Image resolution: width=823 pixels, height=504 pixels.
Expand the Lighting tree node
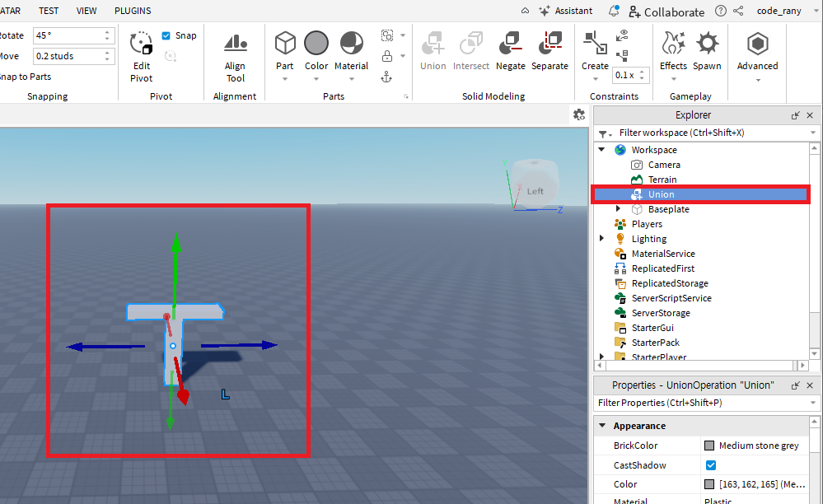(x=602, y=238)
